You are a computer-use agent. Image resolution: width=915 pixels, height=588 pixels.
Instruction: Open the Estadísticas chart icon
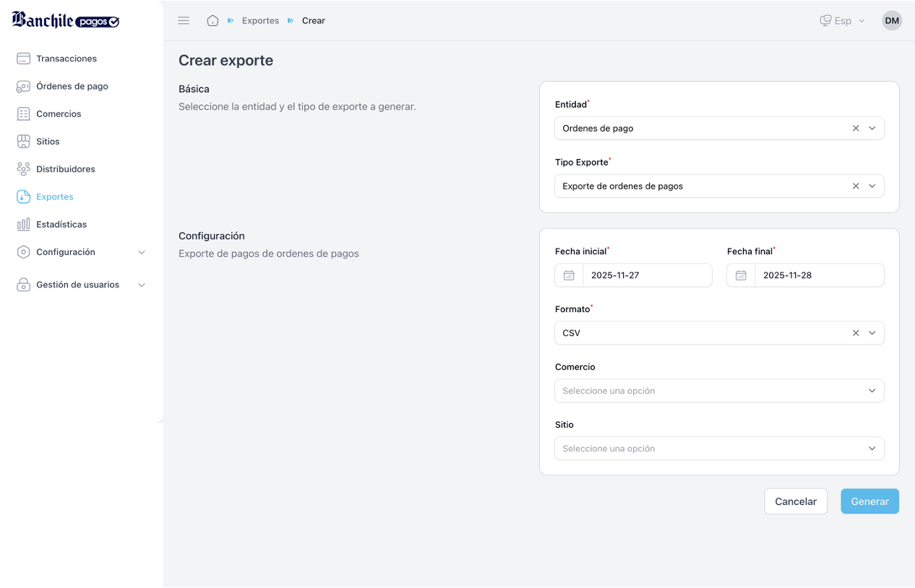point(23,225)
